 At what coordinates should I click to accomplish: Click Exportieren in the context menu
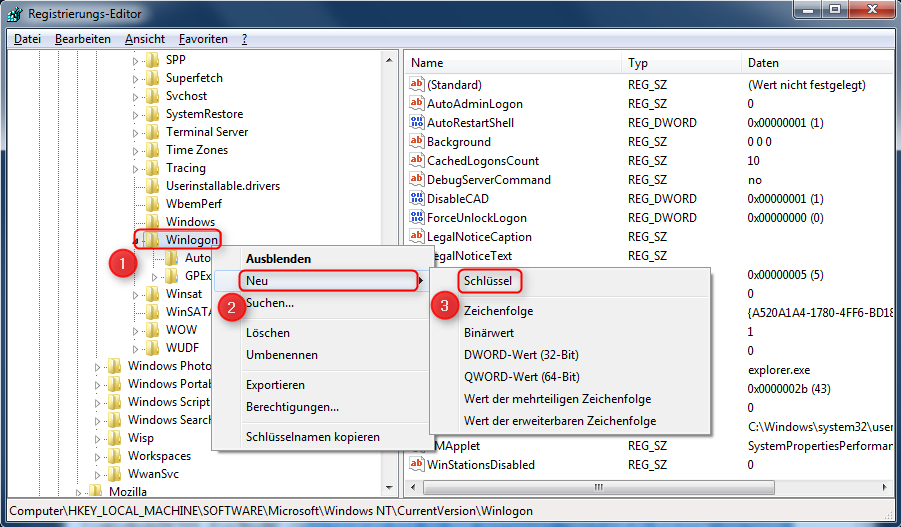275,385
